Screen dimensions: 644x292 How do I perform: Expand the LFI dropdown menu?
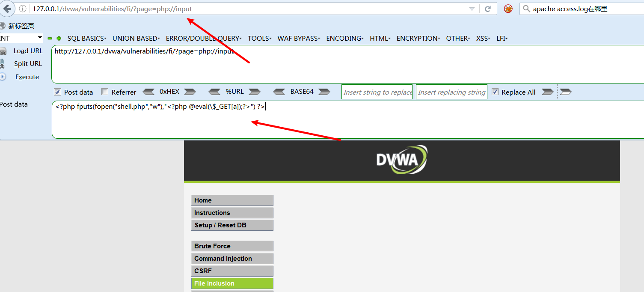coord(502,39)
